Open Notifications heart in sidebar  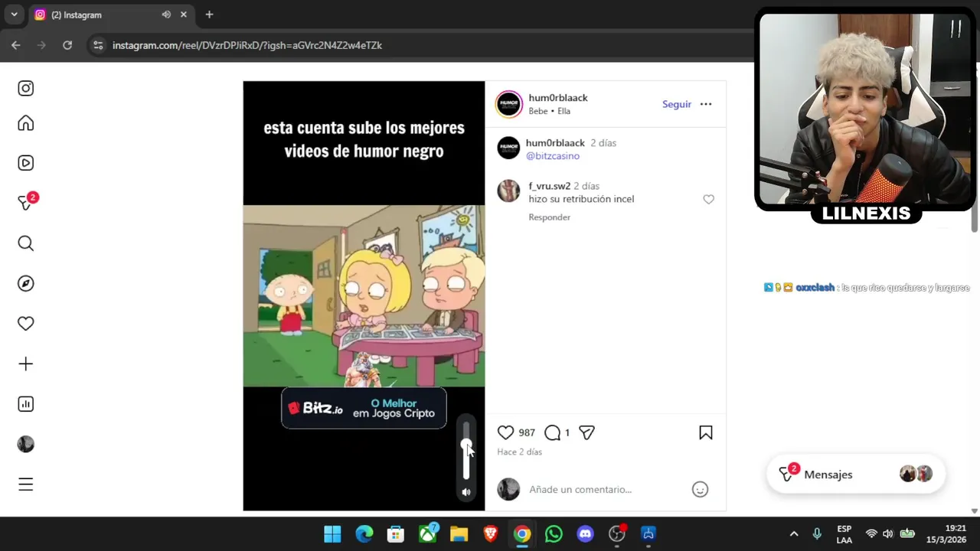pyautogui.click(x=26, y=324)
